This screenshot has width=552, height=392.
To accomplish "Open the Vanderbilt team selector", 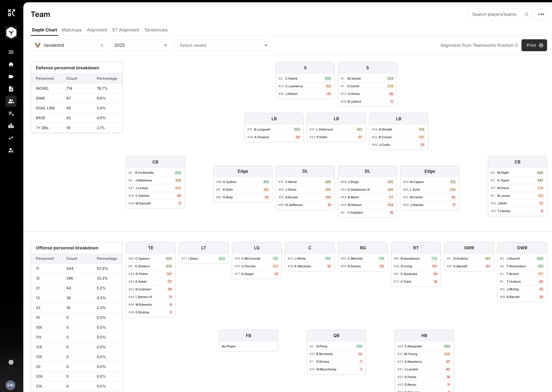I will (65, 45).
